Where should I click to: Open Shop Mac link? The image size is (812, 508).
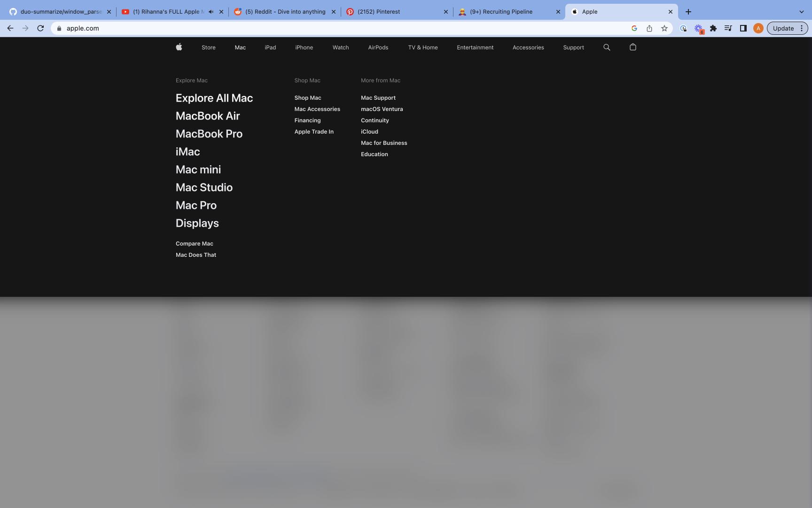click(308, 98)
